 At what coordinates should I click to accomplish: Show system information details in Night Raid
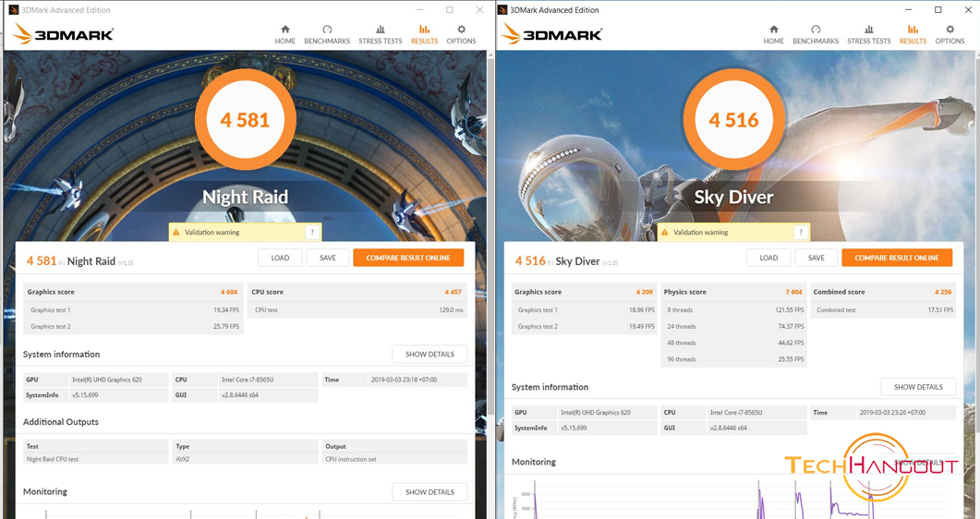(430, 354)
